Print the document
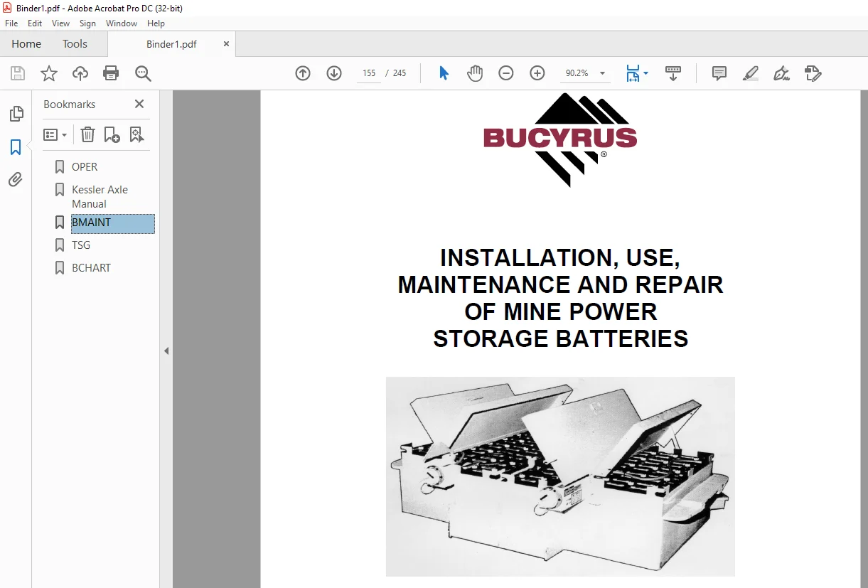Screen dimensions: 868x588 coord(111,73)
